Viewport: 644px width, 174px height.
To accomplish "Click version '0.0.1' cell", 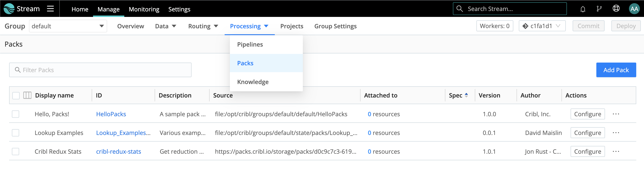I will (489, 133).
